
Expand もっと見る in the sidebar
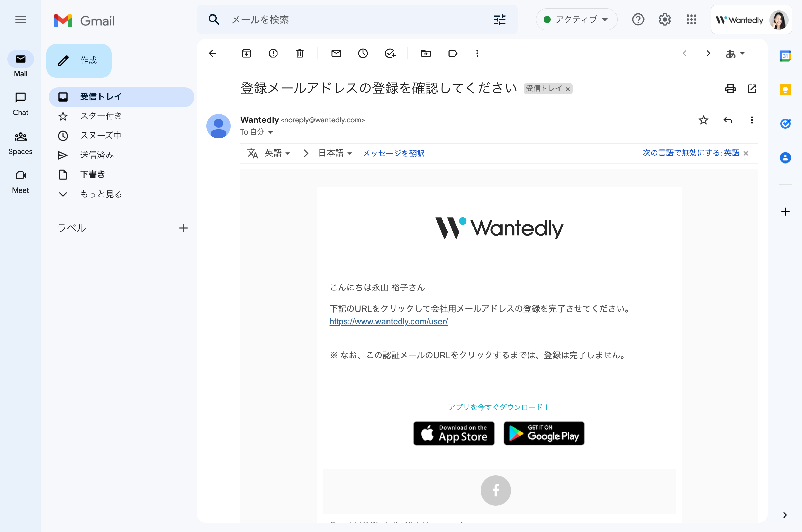(101, 194)
